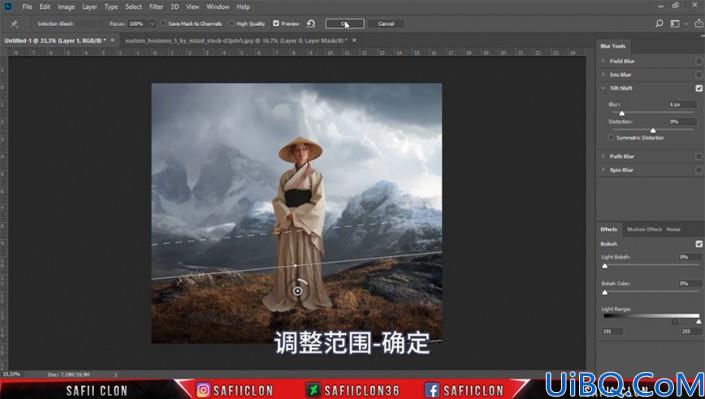Image resolution: width=705 pixels, height=399 pixels.
Task: Expand the Path Blur section
Action: (603, 156)
